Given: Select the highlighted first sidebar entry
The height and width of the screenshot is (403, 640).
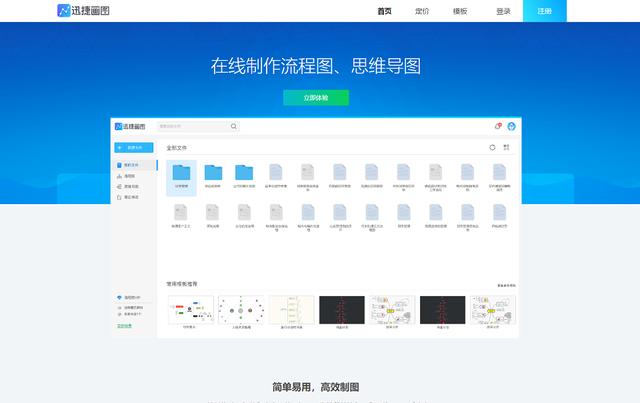Looking at the screenshot, I should 134,165.
